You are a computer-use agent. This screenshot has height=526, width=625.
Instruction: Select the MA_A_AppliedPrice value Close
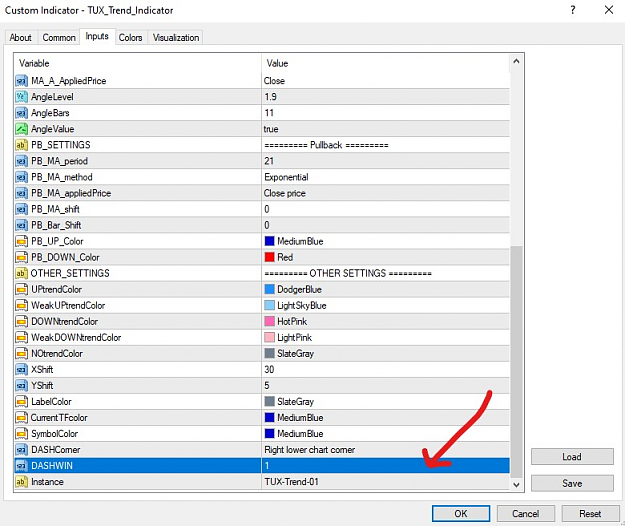point(274,81)
